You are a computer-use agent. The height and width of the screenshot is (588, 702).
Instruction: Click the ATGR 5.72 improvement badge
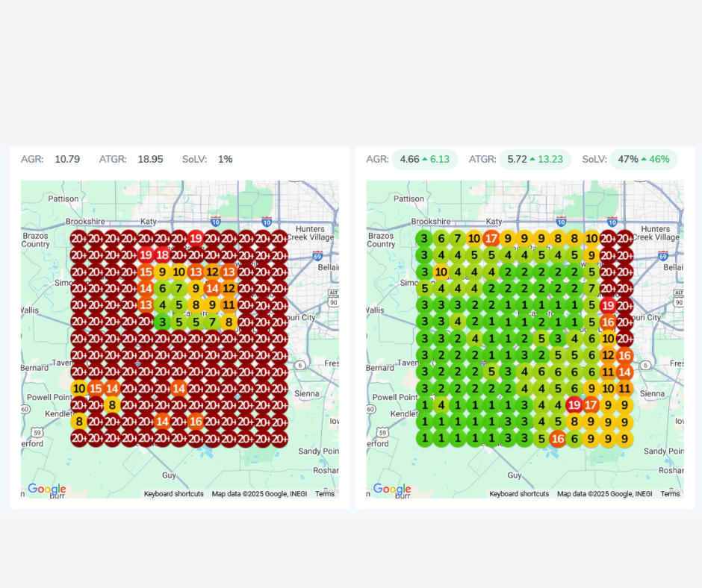pos(535,160)
